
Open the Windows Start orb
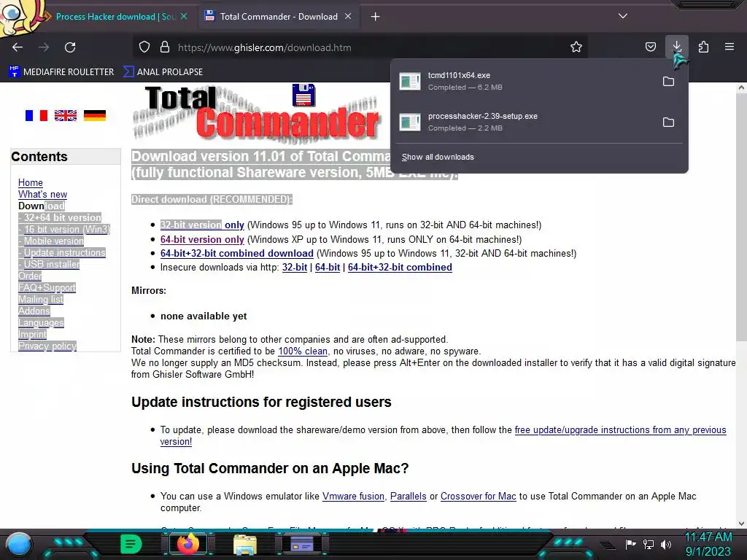coord(19,544)
